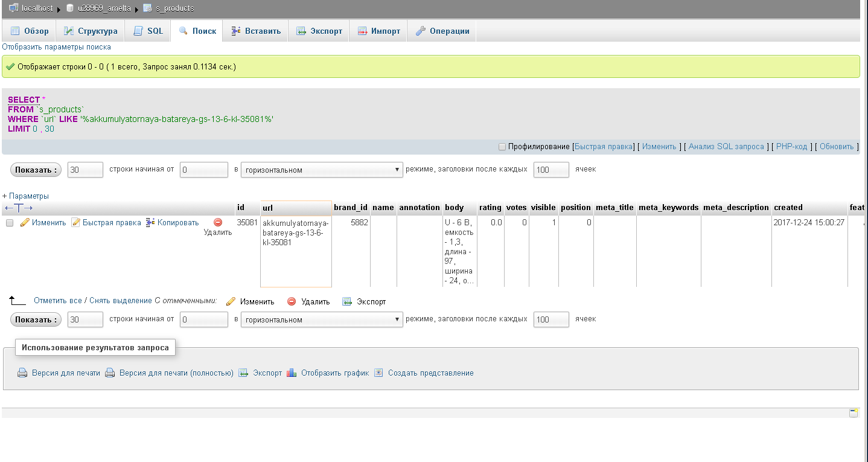This screenshot has height=462, width=868.
Task: Open the Вставить tab
Action: pos(256,31)
